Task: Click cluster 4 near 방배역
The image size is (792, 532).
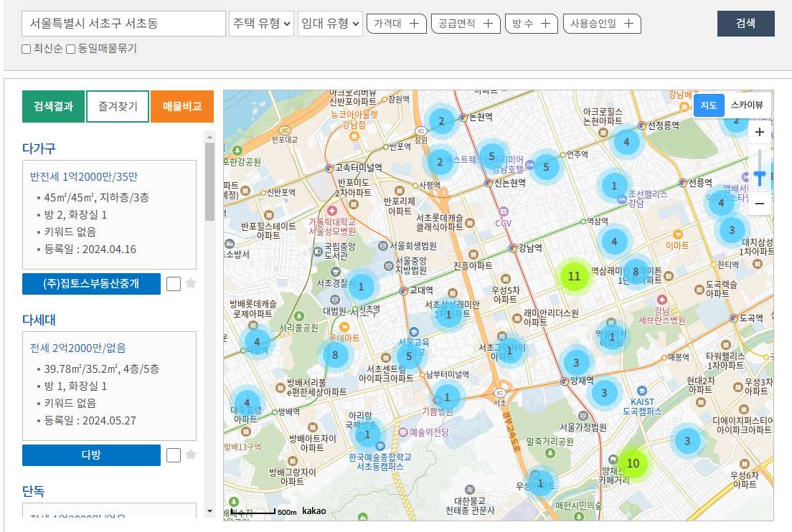Action: [247, 403]
